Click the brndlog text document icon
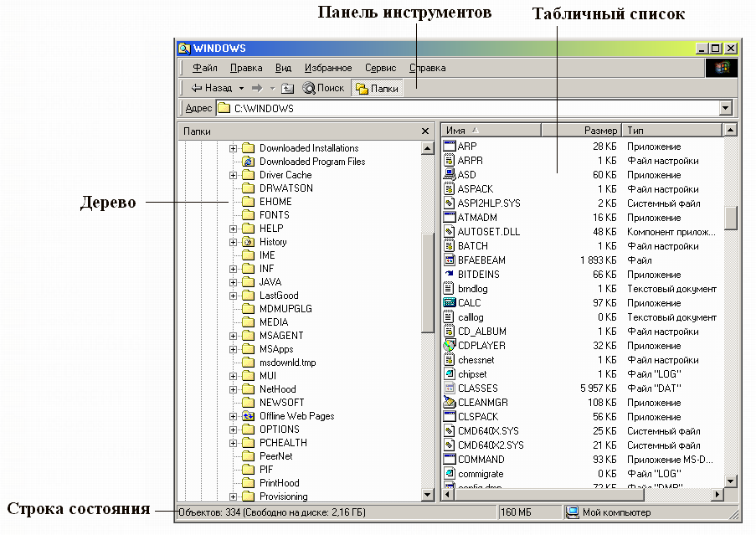This screenshot has height=535, width=756. click(450, 289)
